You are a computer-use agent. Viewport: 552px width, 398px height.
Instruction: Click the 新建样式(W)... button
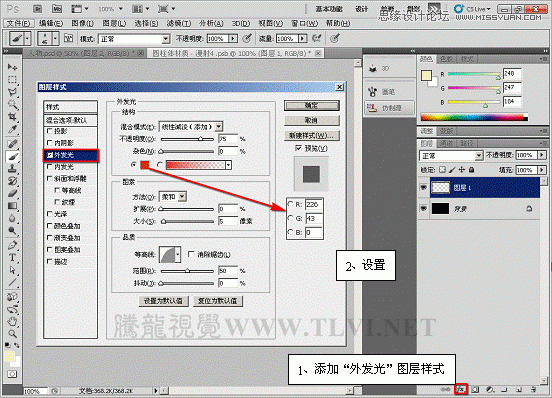click(x=312, y=135)
